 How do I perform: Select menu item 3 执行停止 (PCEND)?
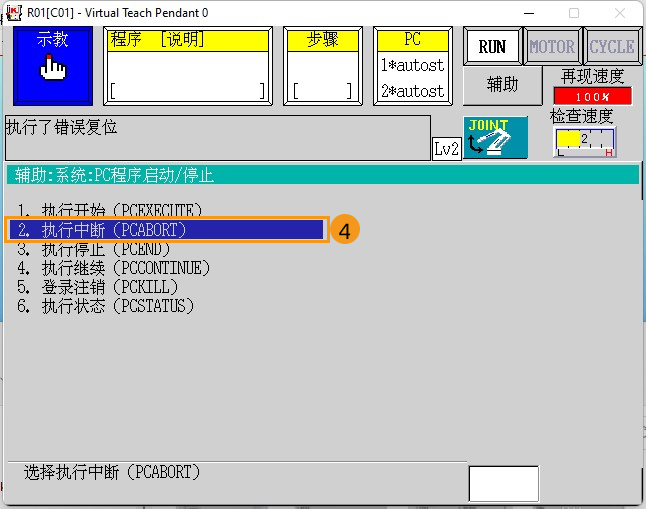point(94,249)
